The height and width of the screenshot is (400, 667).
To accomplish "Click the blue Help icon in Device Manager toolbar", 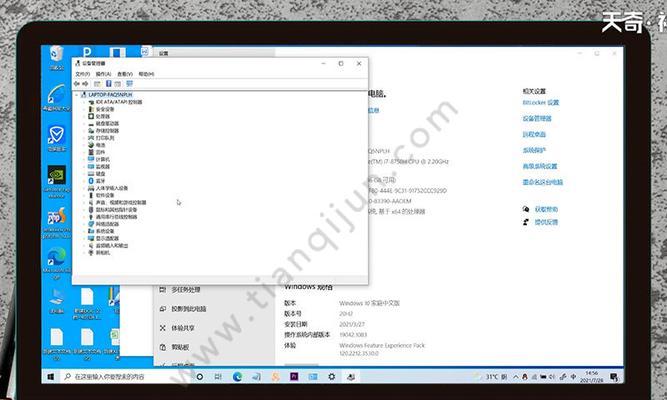I will click(108, 84).
